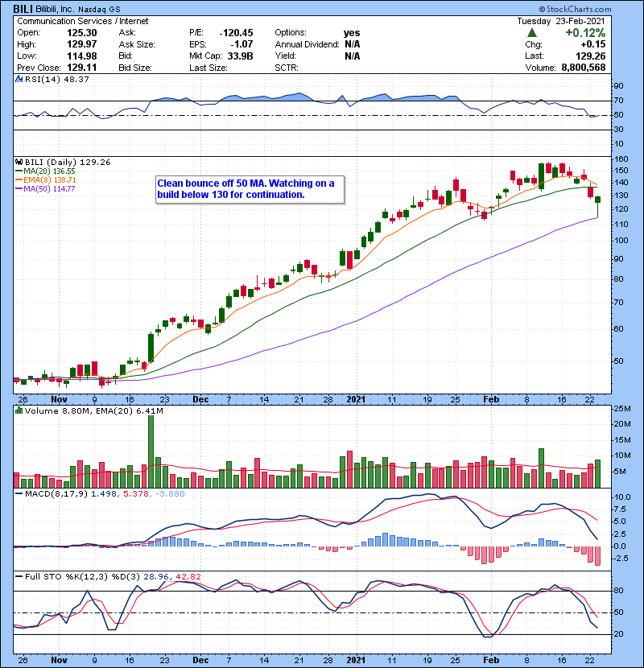Click the P/E value -120.45

coord(236,33)
